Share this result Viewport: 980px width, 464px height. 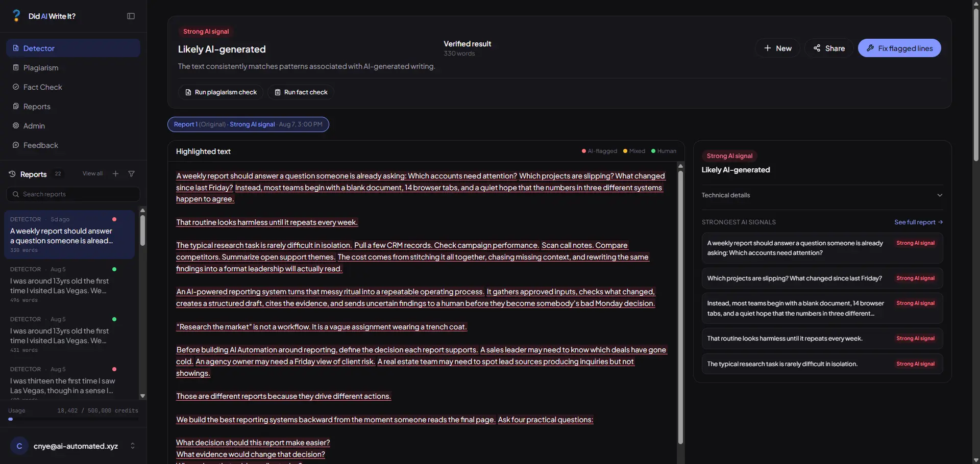point(829,48)
